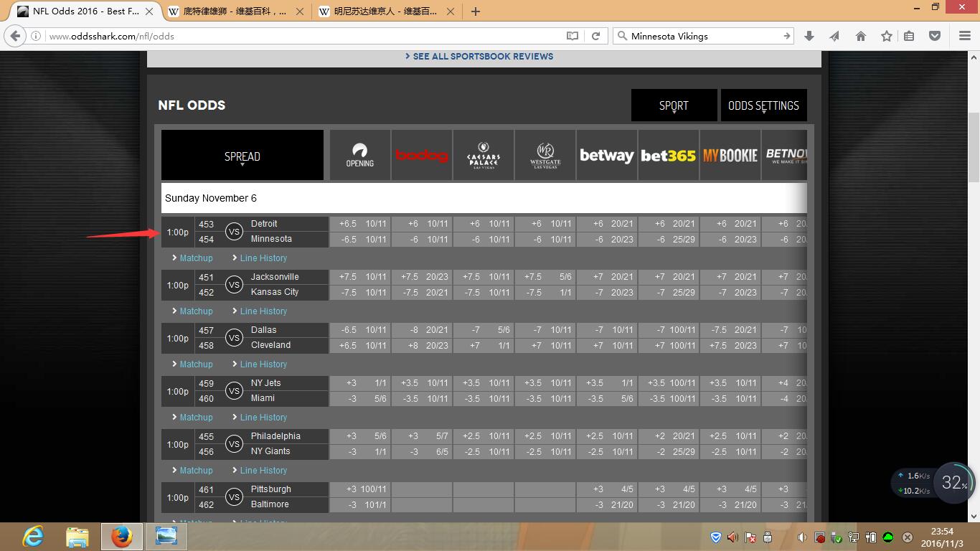
Task: Click the Opening odds column header
Action: click(x=360, y=155)
